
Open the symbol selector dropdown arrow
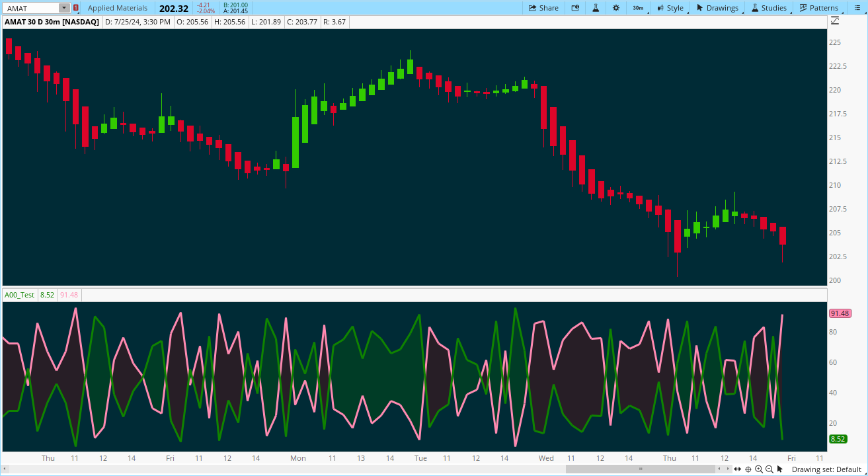(64, 8)
